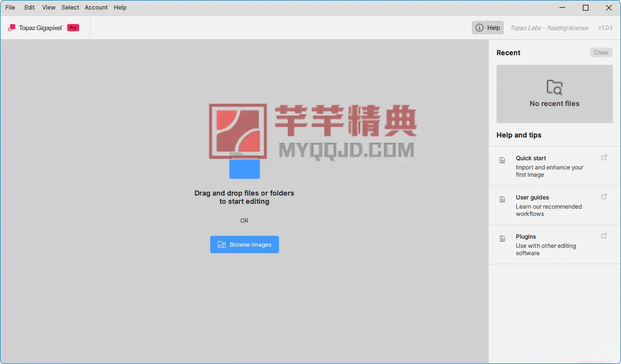
Task: Click 'Learn our recommended workflows' text
Action: [549, 210]
